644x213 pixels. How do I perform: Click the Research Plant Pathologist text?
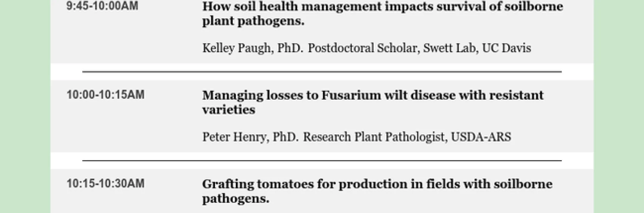[374, 137]
